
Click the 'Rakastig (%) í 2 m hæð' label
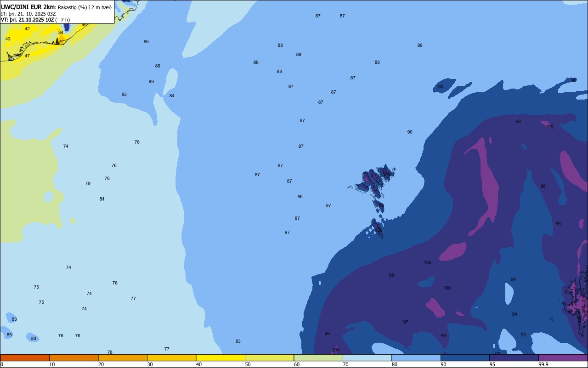pyautogui.click(x=85, y=7)
